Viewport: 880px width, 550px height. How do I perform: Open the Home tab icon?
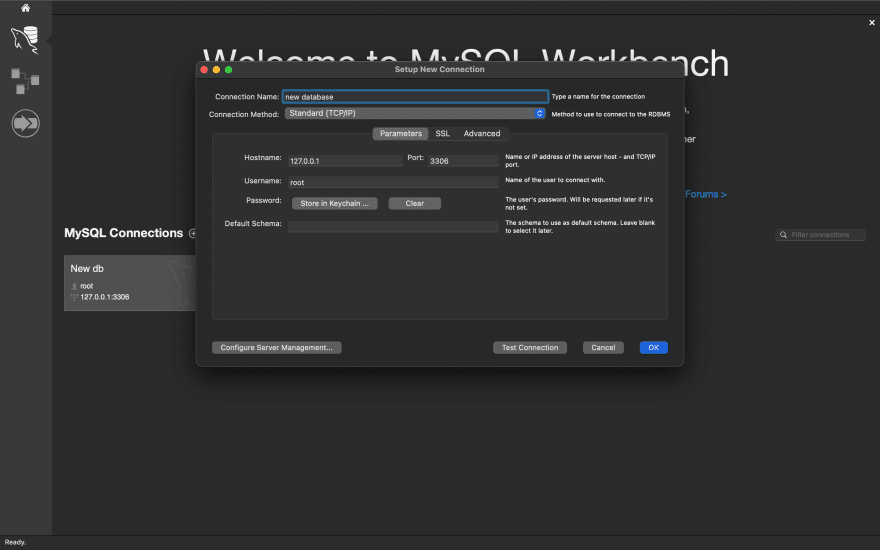(x=25, y=8)
